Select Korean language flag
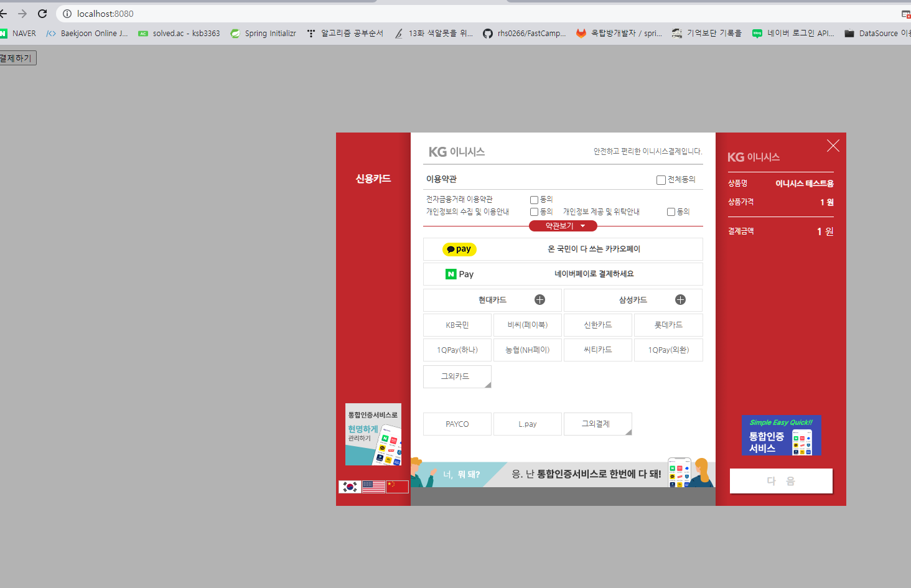This screenshot has height=588, width=911. 350,487
